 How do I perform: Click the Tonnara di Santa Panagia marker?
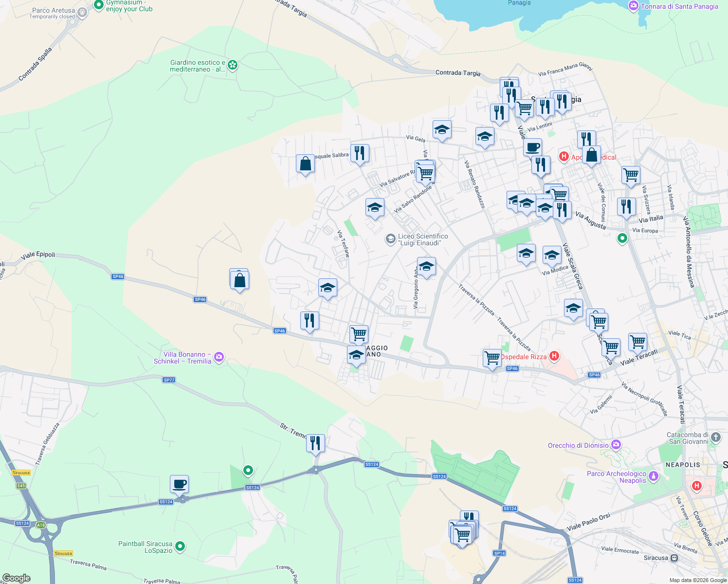(633, 6)
